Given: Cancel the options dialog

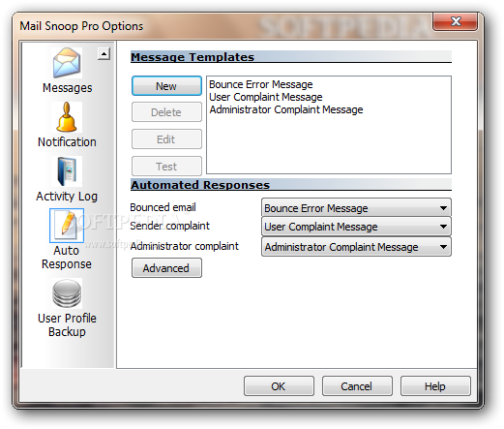Looking at the screenshot, I should point(357,385).
